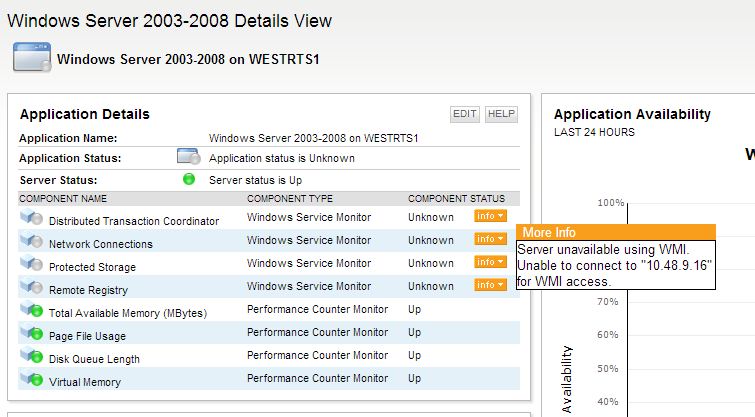Click the Application Availability panel title

(x=632, y=114)
